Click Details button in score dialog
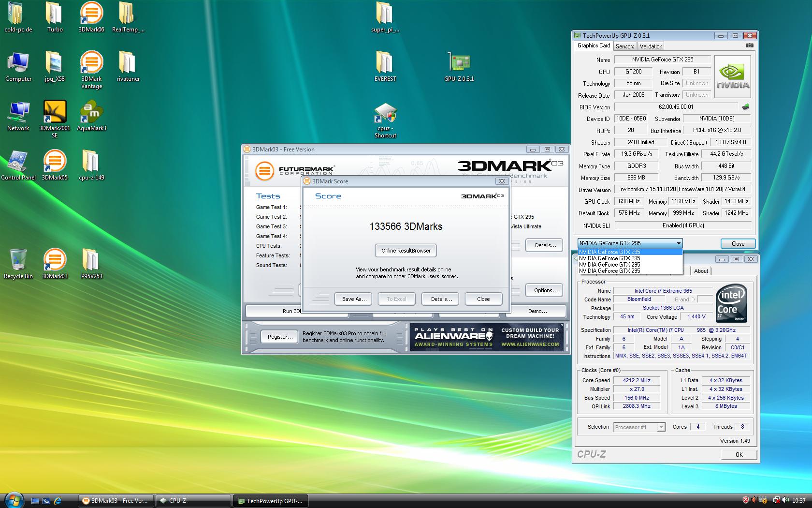Viewport: 812px width, 508px height. (441, 299)
